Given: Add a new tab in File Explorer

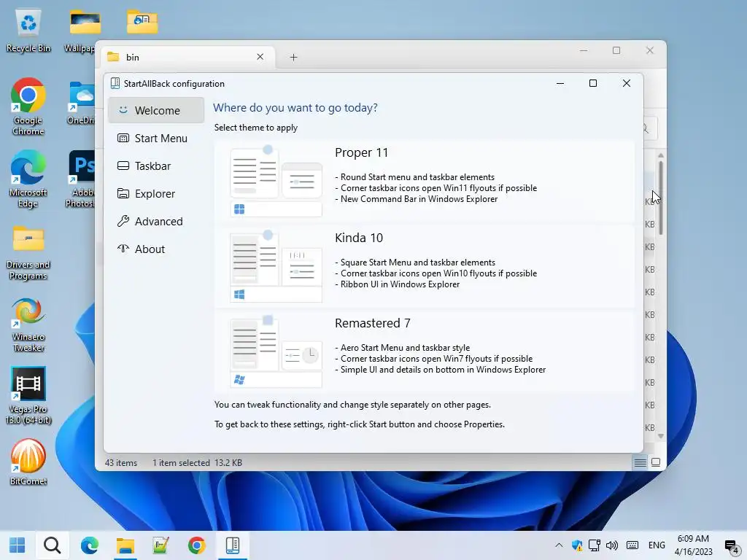Looking at the screenshot, I should pos(293,57).
